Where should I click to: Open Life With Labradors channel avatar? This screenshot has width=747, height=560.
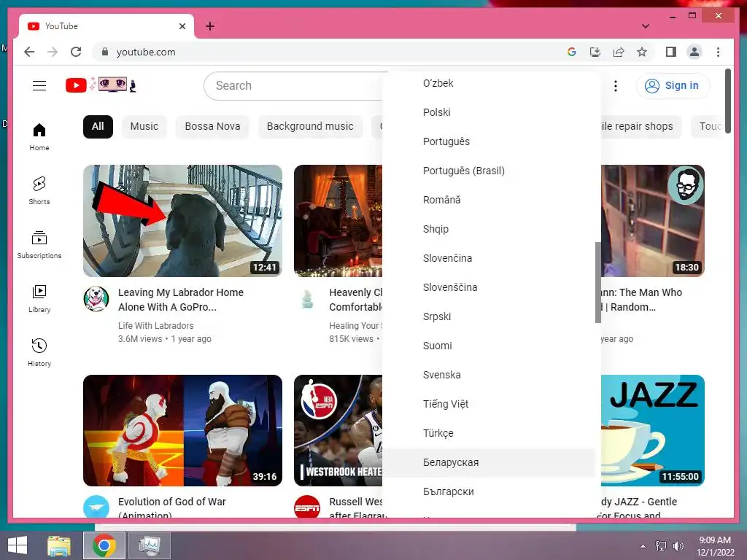tap(96, 299)
